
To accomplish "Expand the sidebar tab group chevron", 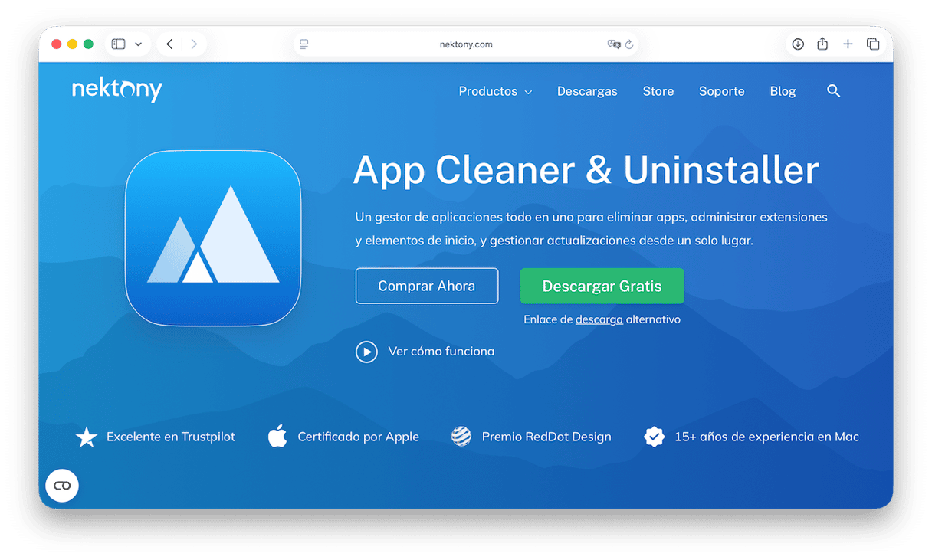I will (138, 44).
